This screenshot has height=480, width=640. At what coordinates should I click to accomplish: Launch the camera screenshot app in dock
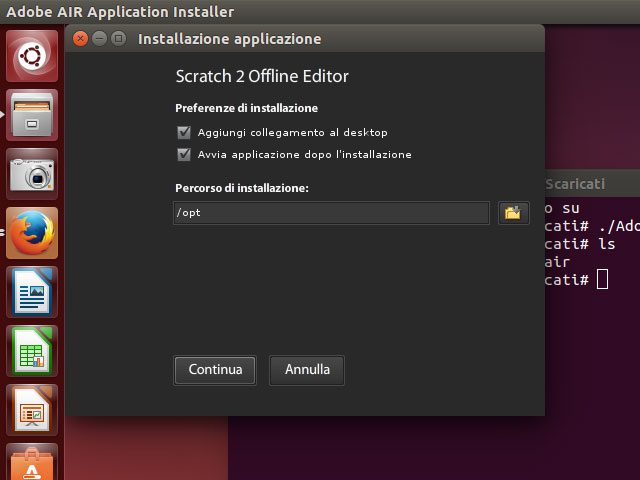(x=32, y=174)
